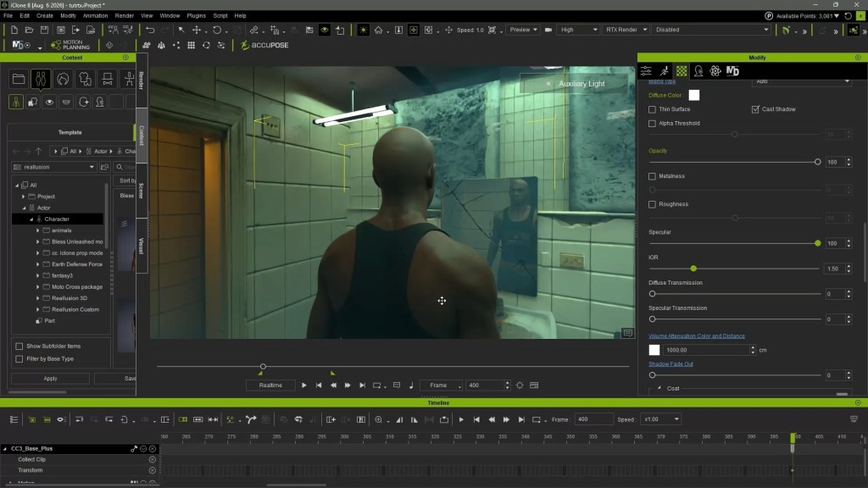Check Filter by Base Type
868x488 pixels.
[x=19, y=359]
